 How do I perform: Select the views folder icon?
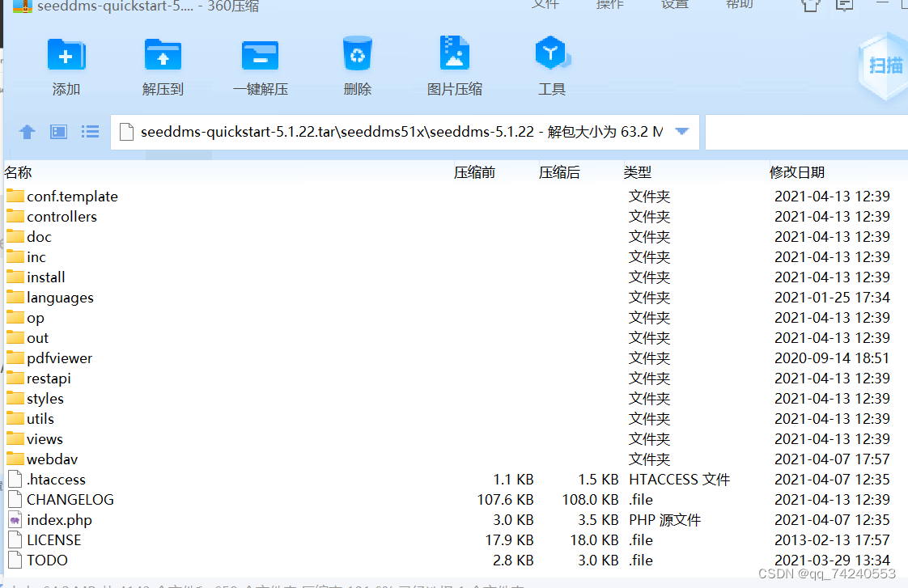(x=15, y=438)
